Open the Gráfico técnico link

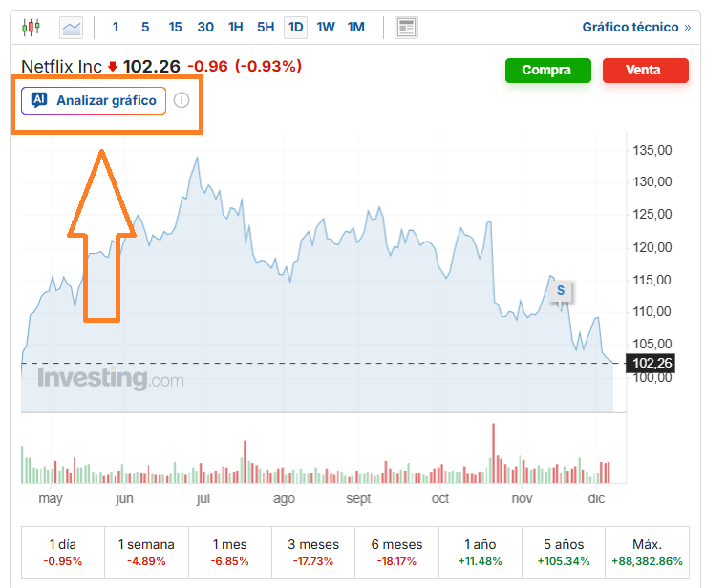coord(635,28)
